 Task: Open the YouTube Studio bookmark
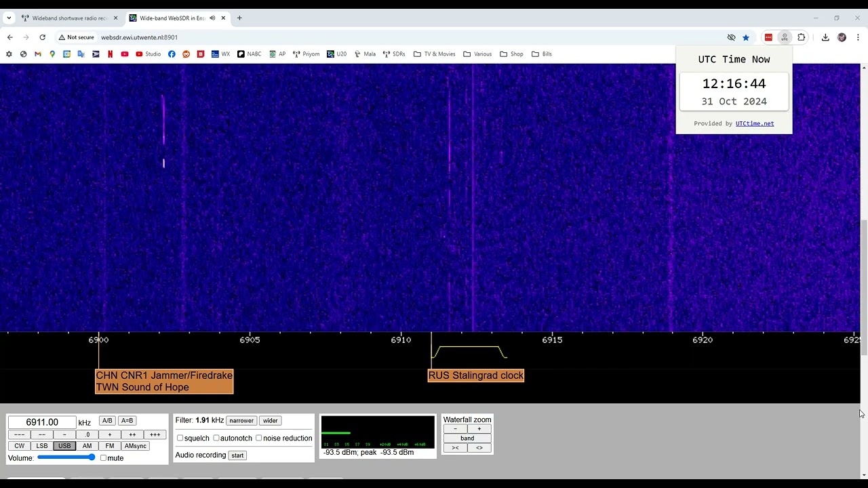pos(149,54)
